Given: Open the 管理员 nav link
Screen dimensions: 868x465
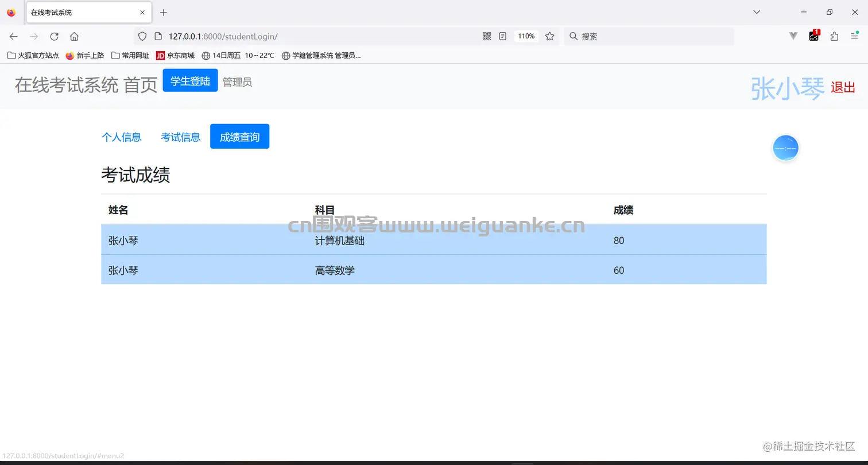Looking at the screenshot, I should pos(237,82).
